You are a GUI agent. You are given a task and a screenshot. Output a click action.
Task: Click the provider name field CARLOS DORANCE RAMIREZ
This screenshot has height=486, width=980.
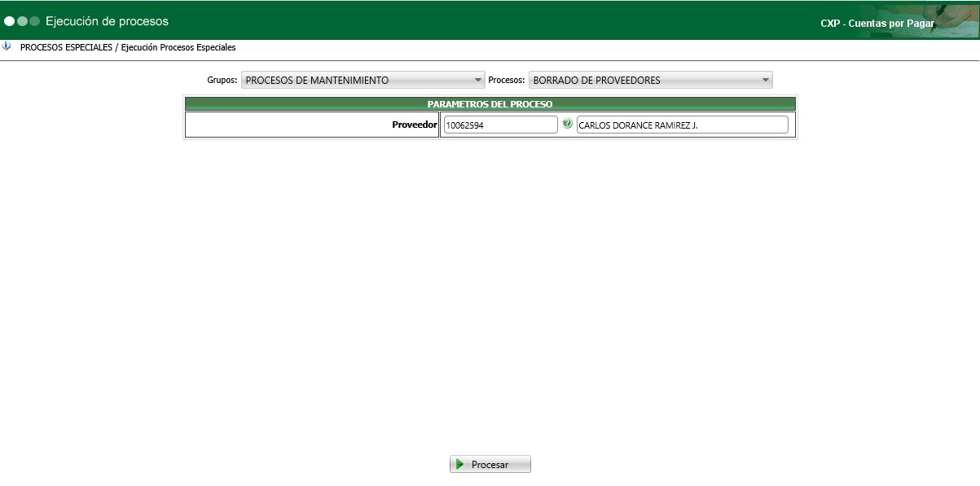[682, 125]
